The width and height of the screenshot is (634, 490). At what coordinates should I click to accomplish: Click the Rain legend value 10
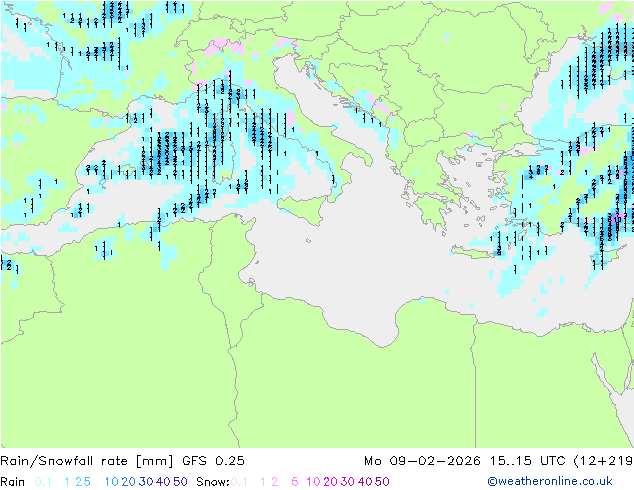pos(112,482)
